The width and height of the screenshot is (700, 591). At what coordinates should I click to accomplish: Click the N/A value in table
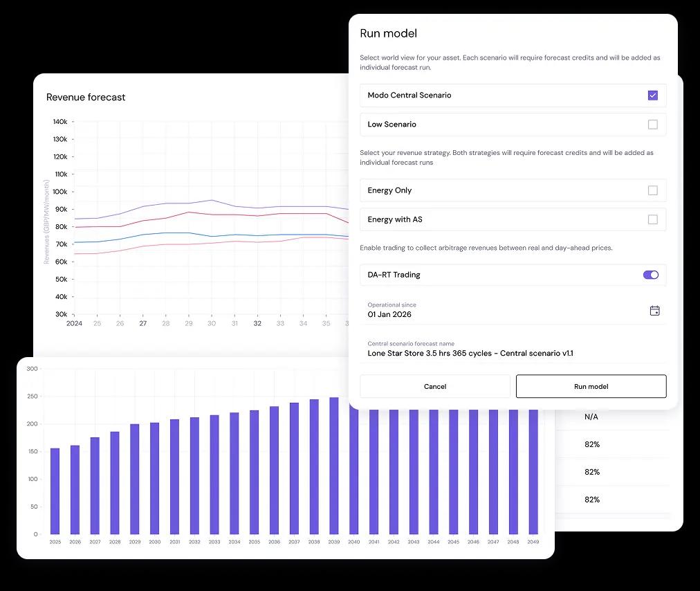[x=591, y=417]
